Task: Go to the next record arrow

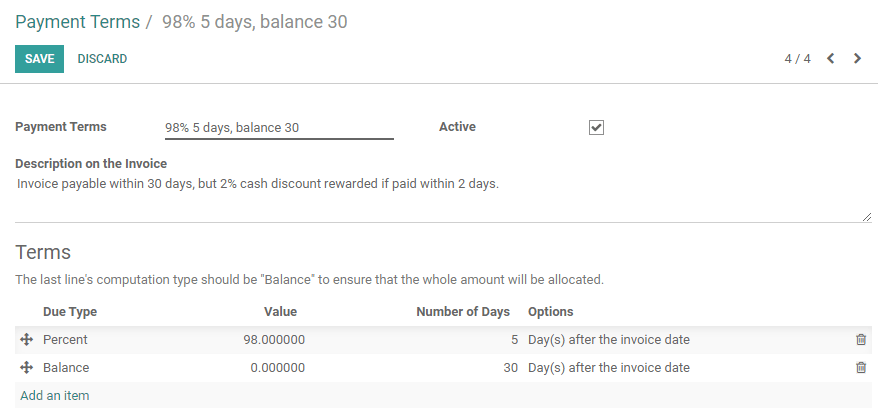Action: click(x=857, y=58)
